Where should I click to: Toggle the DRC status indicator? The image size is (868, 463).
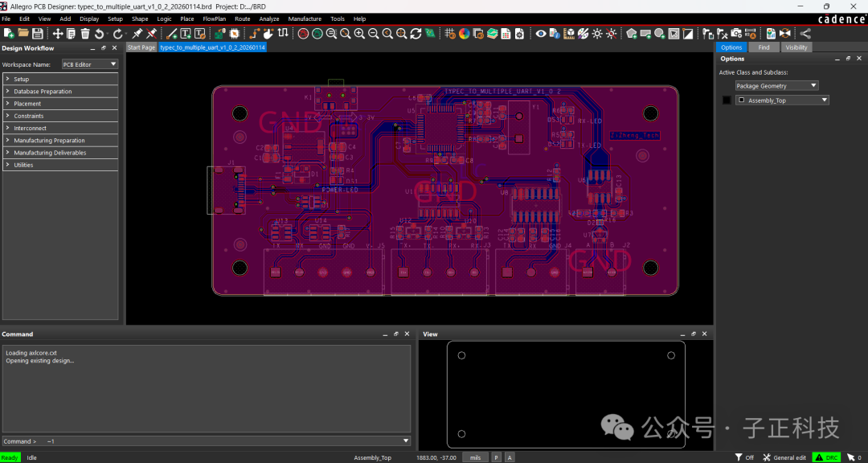[826, 457]
